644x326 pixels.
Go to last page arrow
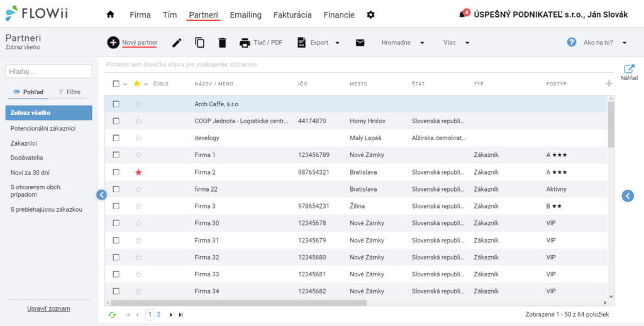[x=180, y=315]
